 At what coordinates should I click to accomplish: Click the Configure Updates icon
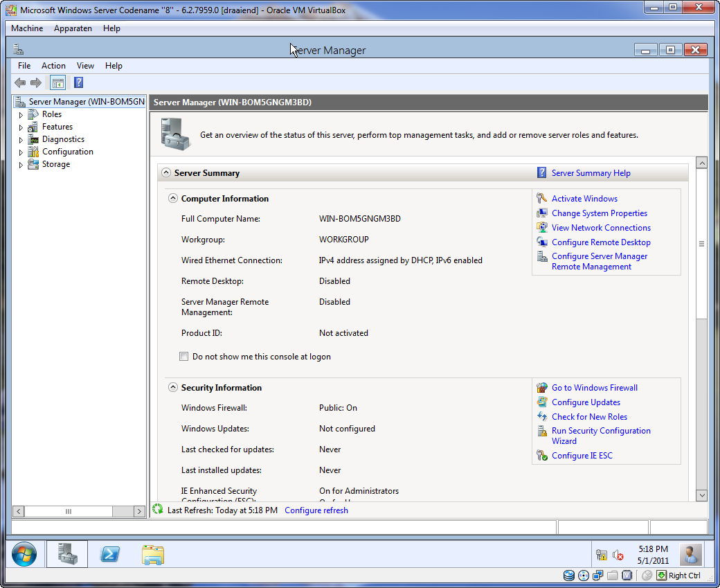tap(542, 402)
